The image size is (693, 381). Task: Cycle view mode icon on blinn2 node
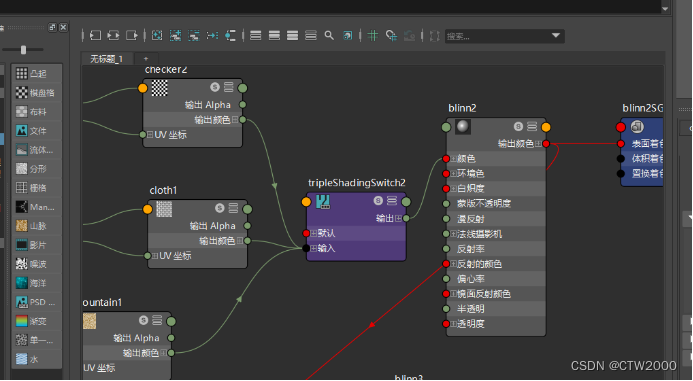[x=532, y=127]
